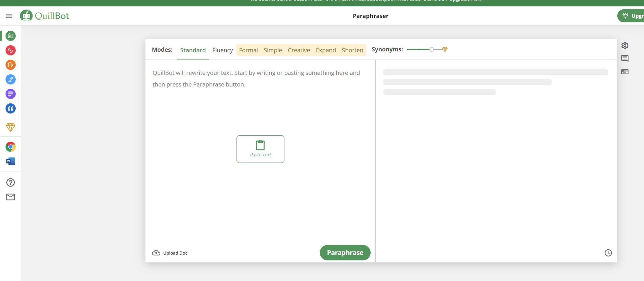Image resolution: width=644 pixels, height=281 pixels.
Task: Open the Chrome extension sidebar icon
Action: (x=10, y=147)
